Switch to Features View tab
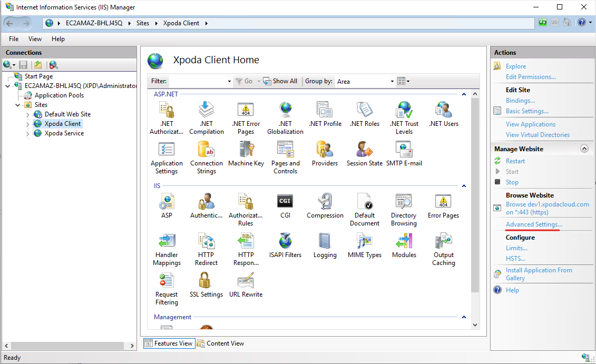Image resolution: width=596 pixels, height=364 pixels. [x=169, y=343]
